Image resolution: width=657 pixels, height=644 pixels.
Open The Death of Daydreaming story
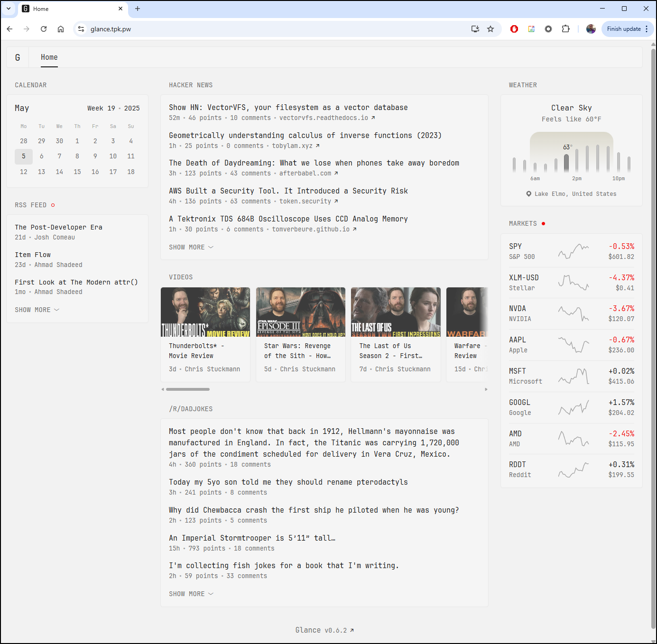314,163
